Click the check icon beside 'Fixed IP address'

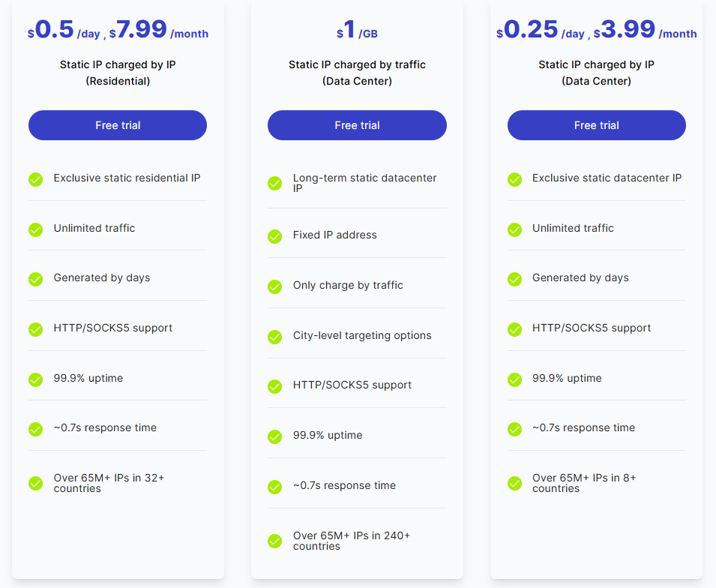pos(275,237)
